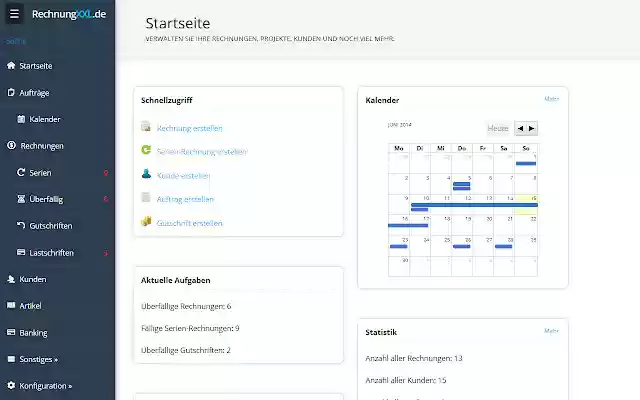Click the RechnungXXL.de logo
The height and width of the screenshot is (400, 640).
tap(69, 14)
